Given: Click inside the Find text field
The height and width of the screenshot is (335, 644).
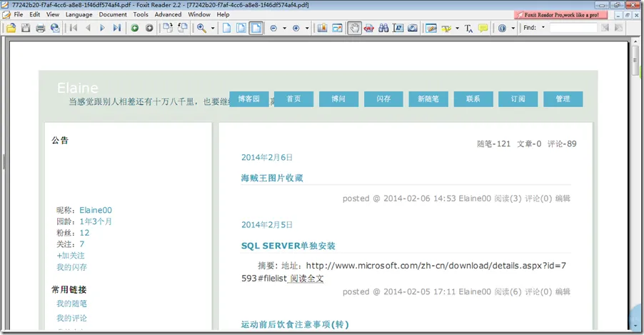Looking at the screenshot, I should [573, 28].
